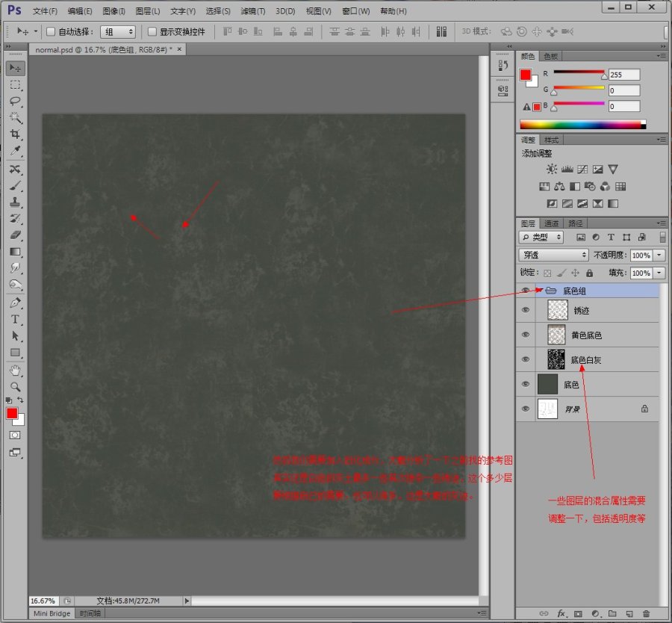The height and width of the screenshot is (623, 672).
Task: Open the blend mode 穿透 dropdown
Action: click(x=553, y=255)
